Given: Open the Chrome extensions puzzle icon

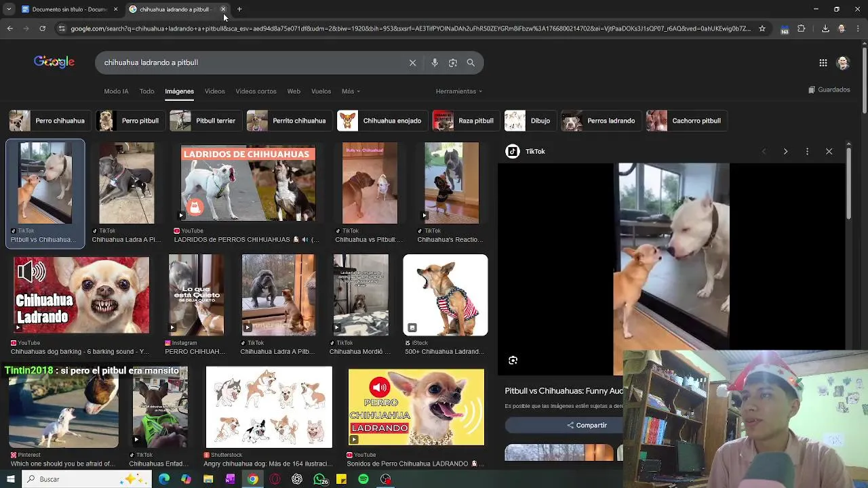Looking at the screenshot, I should pos(802,28).
